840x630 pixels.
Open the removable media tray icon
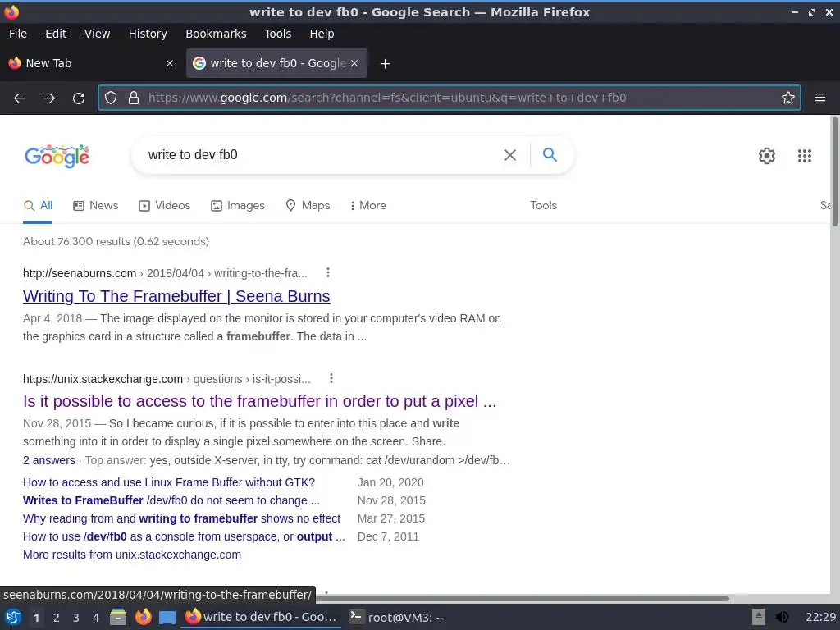pos(758,617)
